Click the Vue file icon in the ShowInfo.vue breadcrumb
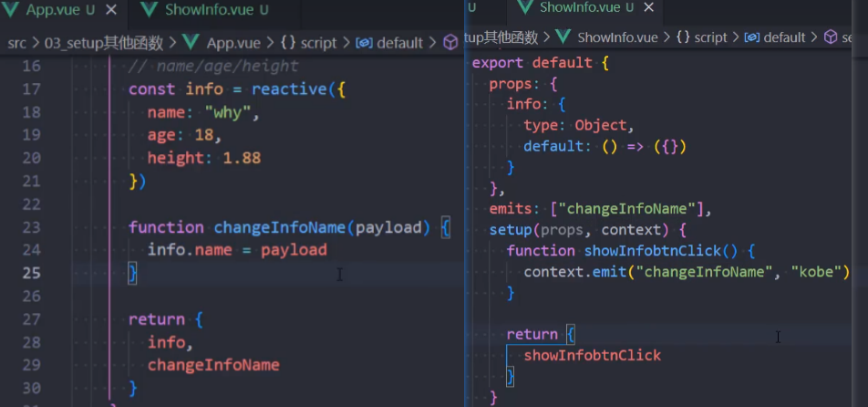Screen dimensions: 868x407 click(x=563, y=37)
